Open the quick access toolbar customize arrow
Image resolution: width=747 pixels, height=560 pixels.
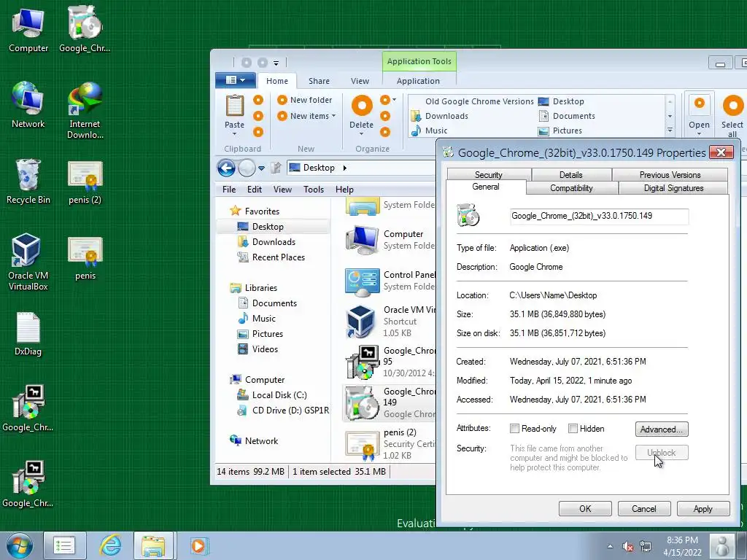click(276, 63)
